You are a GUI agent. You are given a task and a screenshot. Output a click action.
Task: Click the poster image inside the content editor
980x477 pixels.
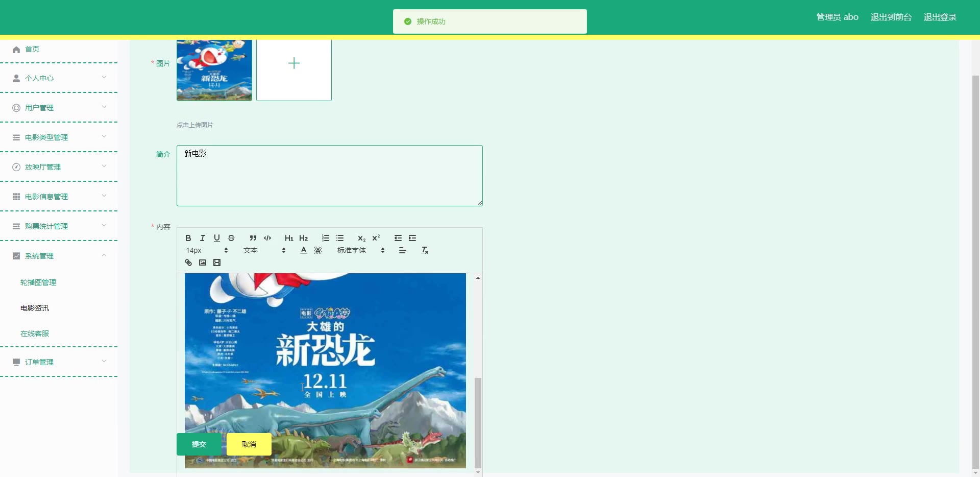pos(325,370)
